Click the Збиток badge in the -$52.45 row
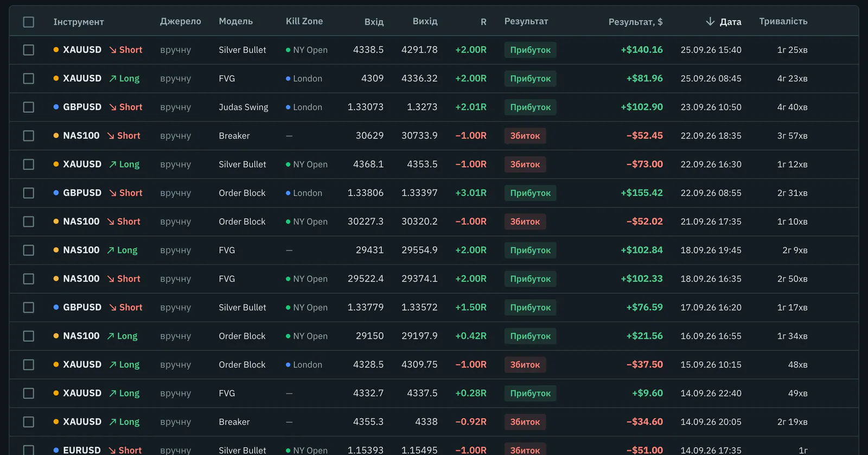Viewport: 868px width, 455px height. point(525,136)
